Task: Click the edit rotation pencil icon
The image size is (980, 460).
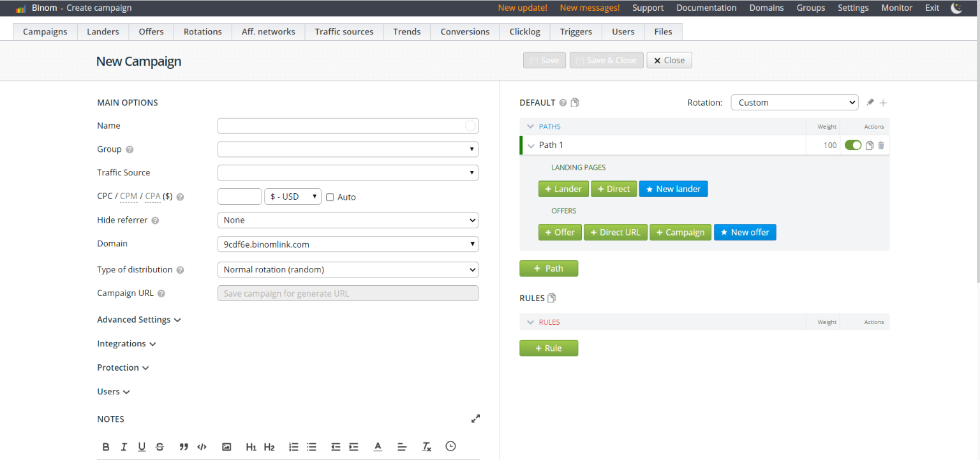Action: pyautogui.click(x=870, y=103)
